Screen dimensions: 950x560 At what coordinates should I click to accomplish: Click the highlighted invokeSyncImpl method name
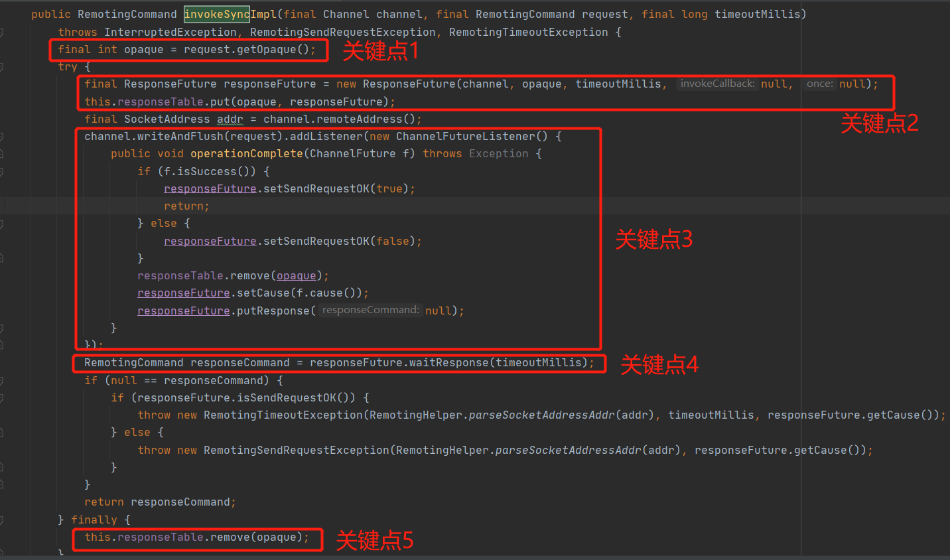click(216, 14)
